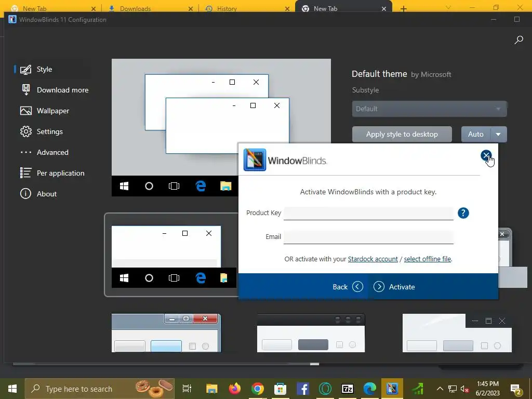Click the green chart taskbar icon
The width and height of the screenshot is (532, 399).
(x=418, y=389)
